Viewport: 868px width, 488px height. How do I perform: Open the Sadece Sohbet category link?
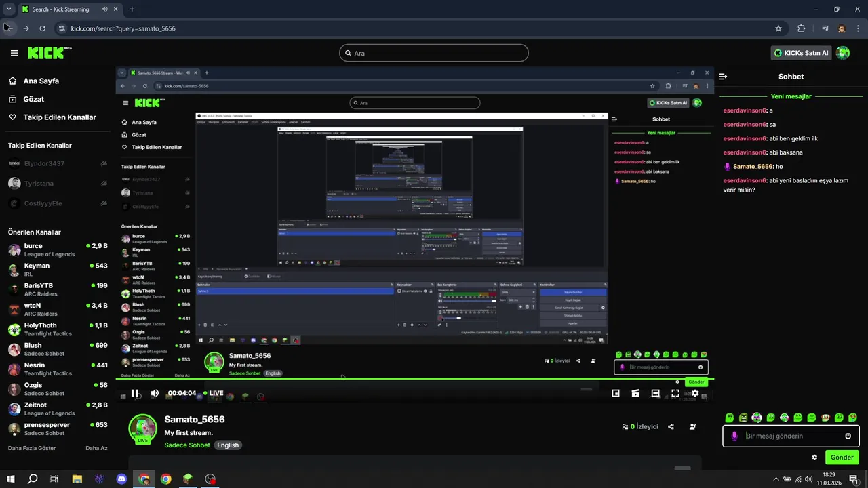point(187,445)
